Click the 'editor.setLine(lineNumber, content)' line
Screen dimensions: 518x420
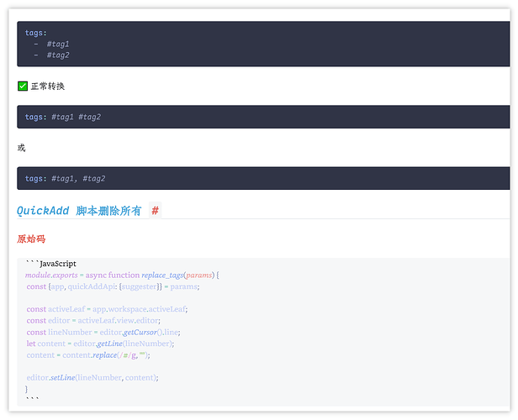(92, 377)
